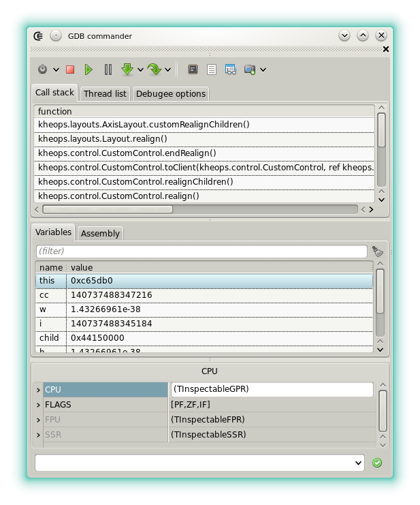The width and height of the screenshot is (420, 505).
Task: Click the red Stop debugging icon
Action: [x=70, y=70]
